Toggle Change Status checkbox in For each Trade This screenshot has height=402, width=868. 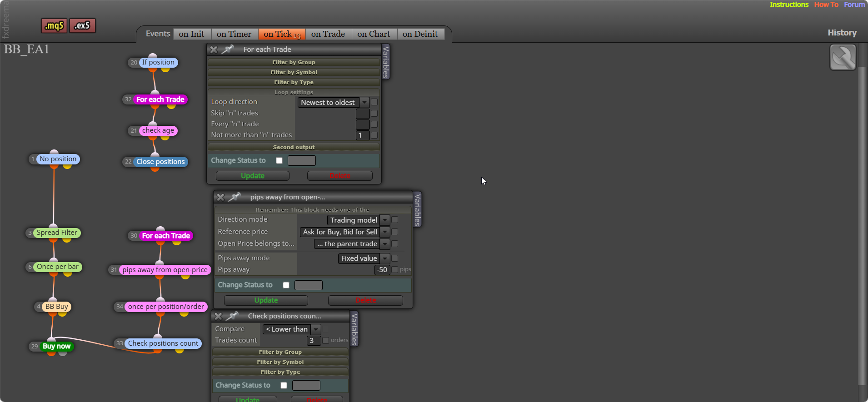coord(279,160)
